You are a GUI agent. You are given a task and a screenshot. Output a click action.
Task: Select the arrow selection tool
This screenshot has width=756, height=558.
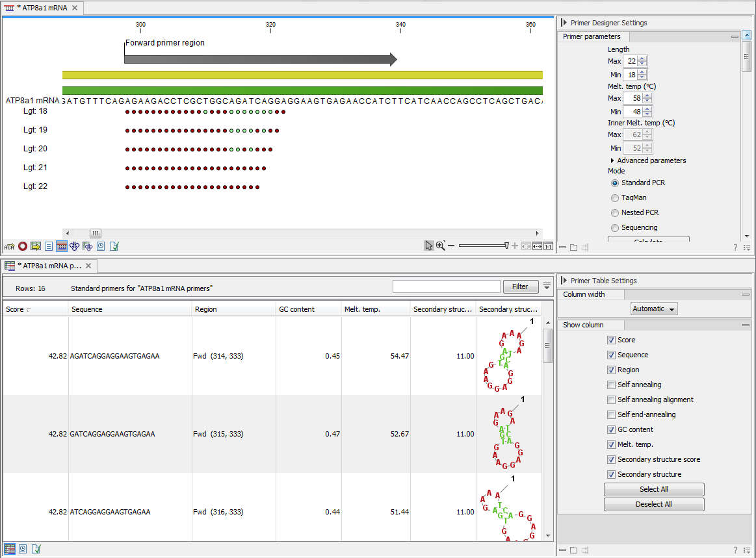429,246
